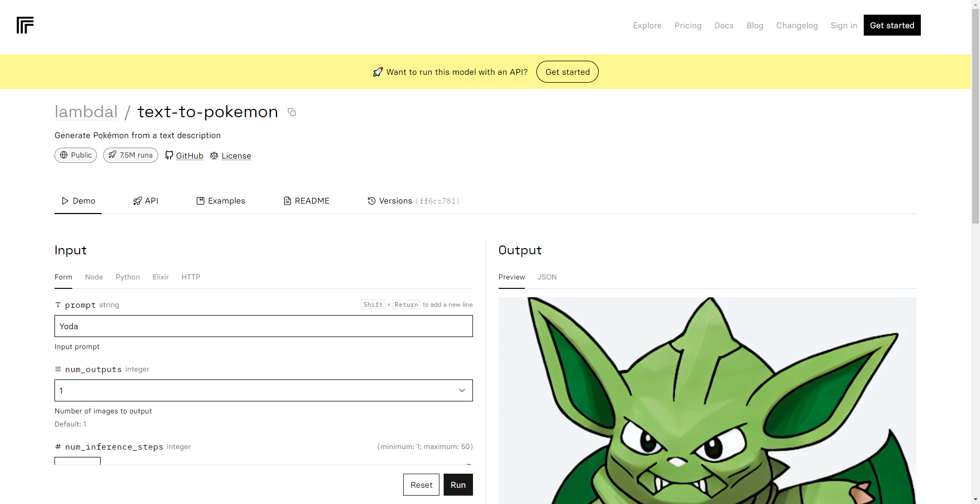Click the globe icon in Public badge
The width and height of the screenshot is (980, 504).
point(64,155)
